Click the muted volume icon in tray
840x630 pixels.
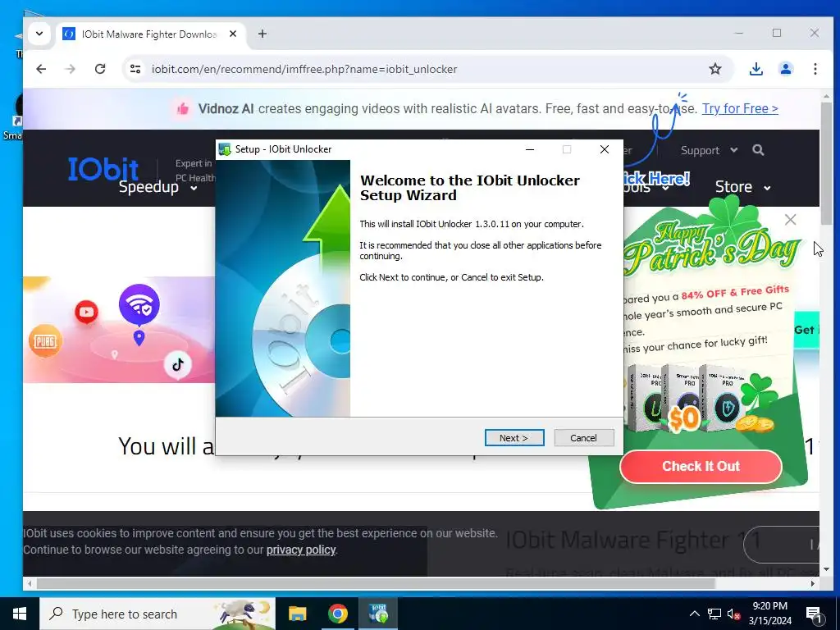[734, 614]
